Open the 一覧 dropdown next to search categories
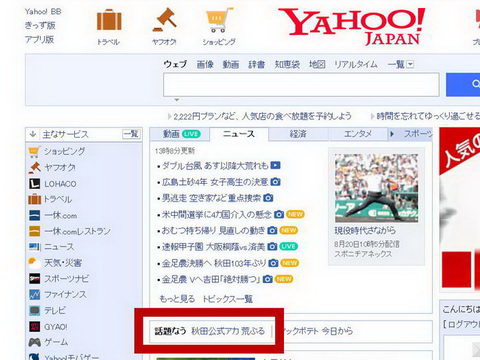This screenshot has width=480, height=360. pos(400,64)
